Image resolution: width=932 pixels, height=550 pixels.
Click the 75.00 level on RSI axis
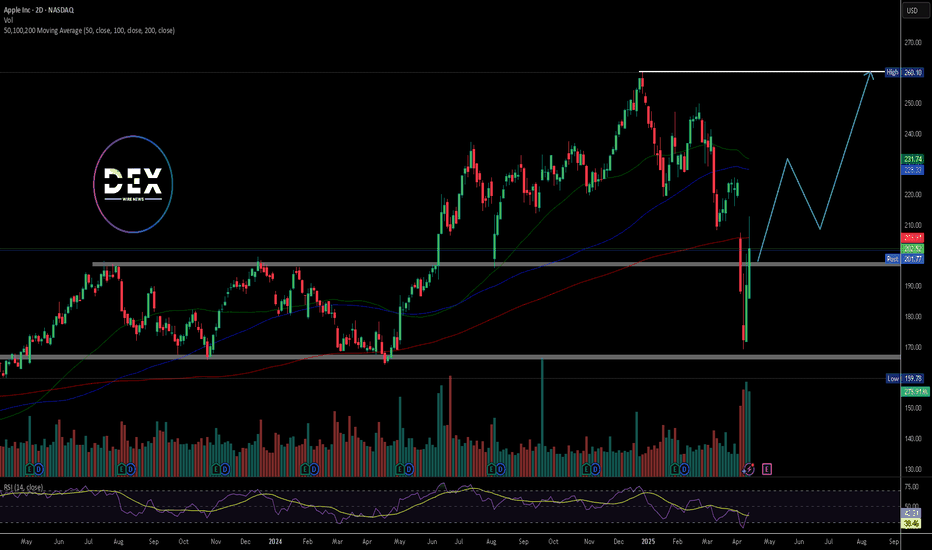(912, 486)
